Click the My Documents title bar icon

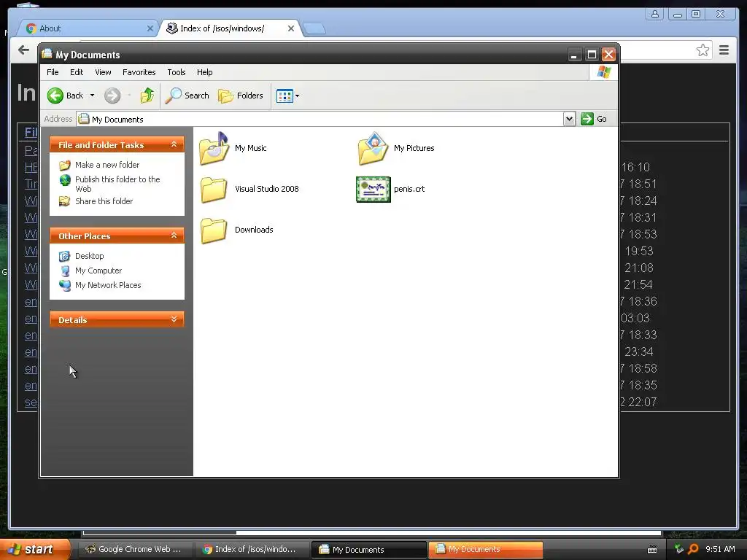(x=47, y=54)
